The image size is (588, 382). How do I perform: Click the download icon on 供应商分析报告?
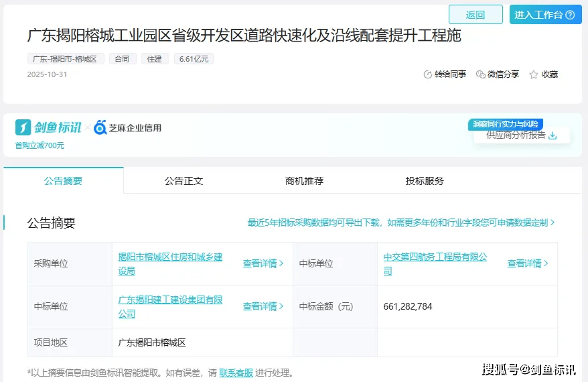point(553,135)
